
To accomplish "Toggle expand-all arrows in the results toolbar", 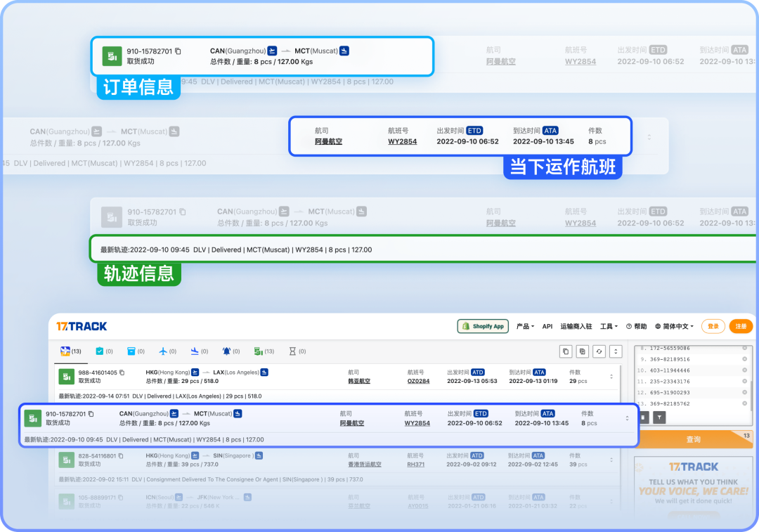I will coord(616,351).
